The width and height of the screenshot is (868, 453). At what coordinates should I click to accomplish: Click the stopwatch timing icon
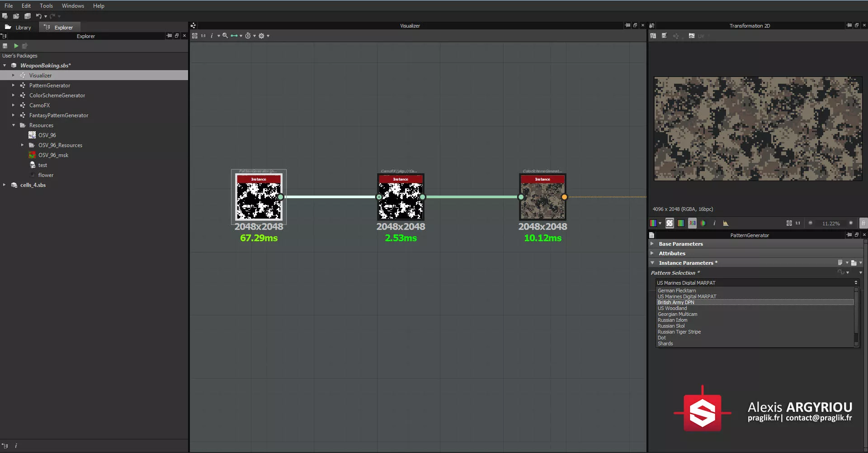pyautogui.click(x=248, y=36)
